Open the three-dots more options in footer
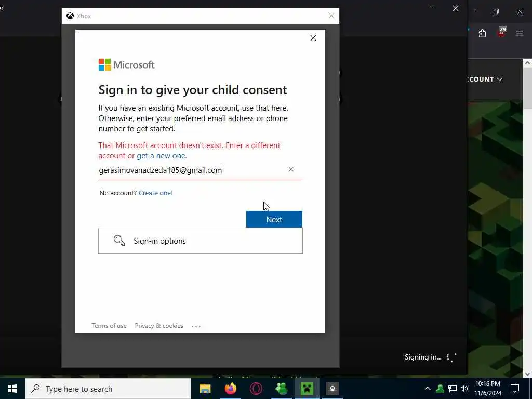This screenshot has height=399, width=532. [x=196, y=326]
